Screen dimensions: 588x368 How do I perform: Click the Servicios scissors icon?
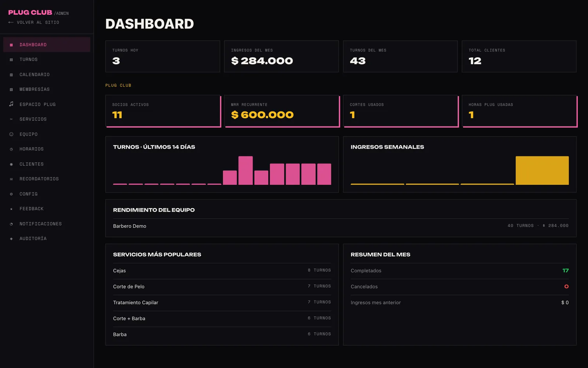11,119
